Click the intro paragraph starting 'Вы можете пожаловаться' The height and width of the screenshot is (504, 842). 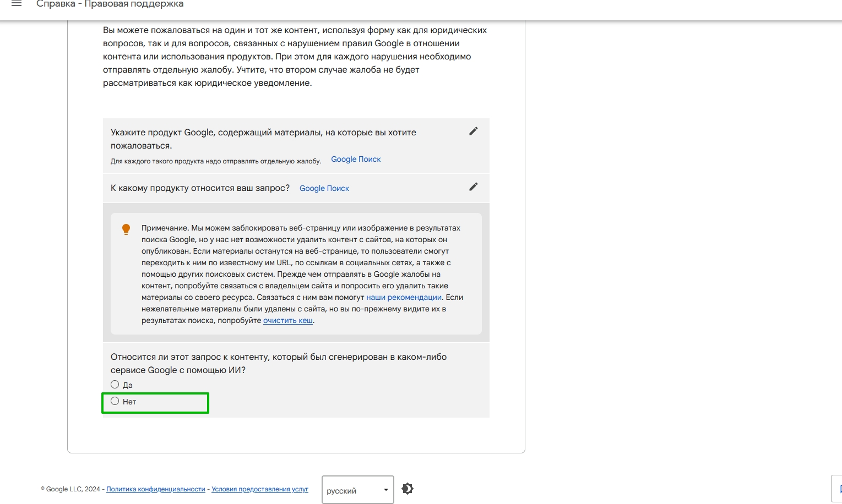295,56
